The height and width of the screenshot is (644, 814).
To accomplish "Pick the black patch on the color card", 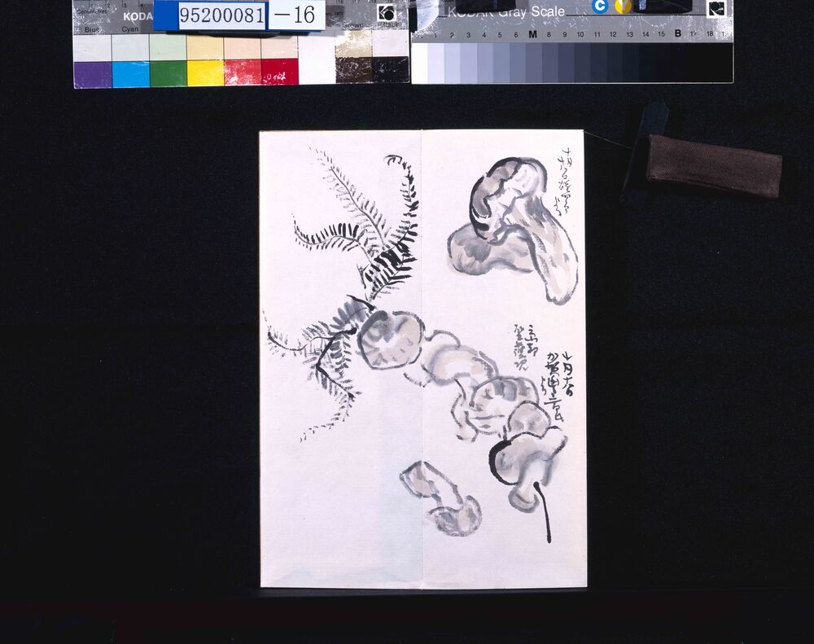I will [x=391, y=69].
